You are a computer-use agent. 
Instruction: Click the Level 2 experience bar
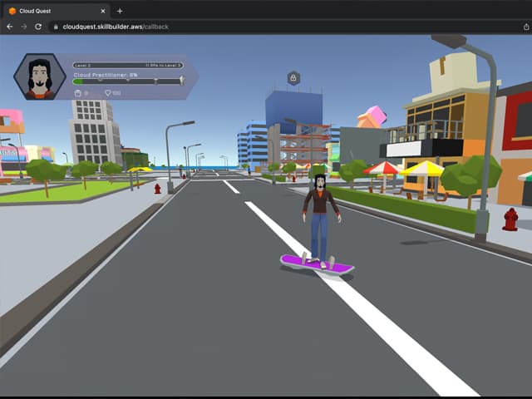(125, 64)
